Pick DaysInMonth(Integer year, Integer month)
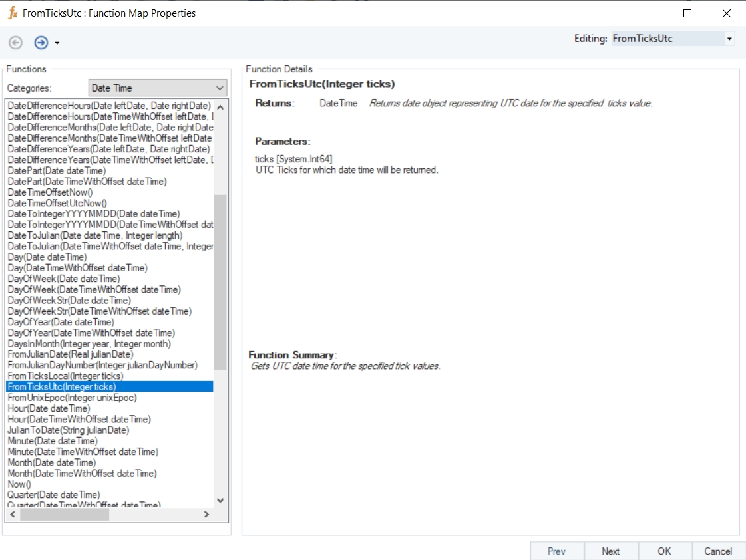 [x=89, y=344]
